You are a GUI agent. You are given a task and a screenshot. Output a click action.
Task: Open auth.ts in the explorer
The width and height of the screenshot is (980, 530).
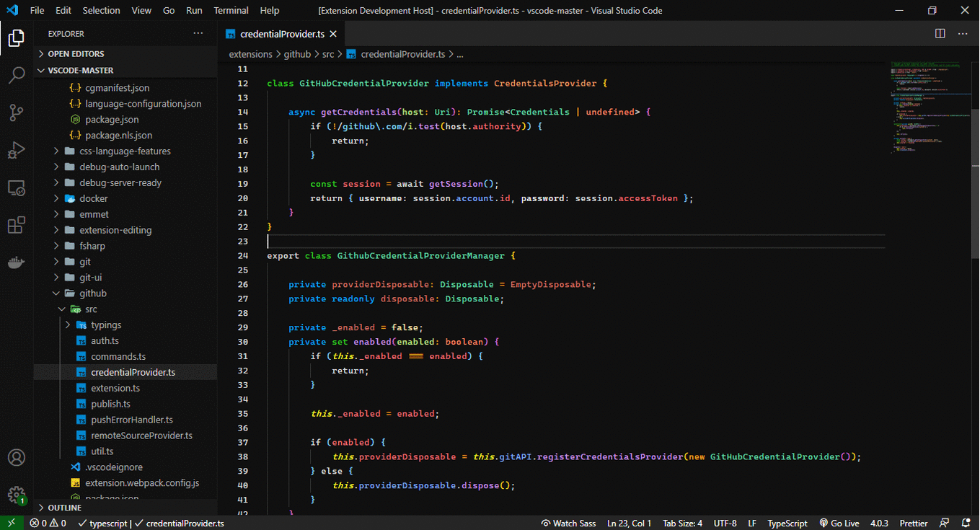click(125, 341)
